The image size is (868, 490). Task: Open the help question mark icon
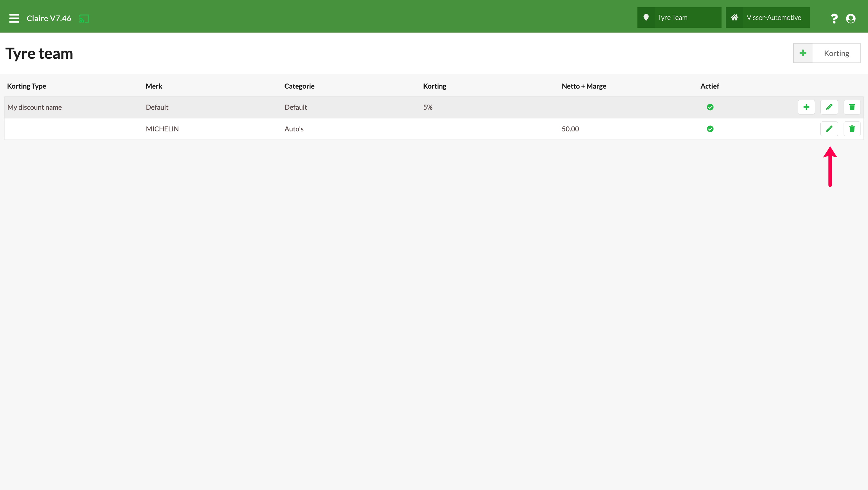[x=834, y=18]
